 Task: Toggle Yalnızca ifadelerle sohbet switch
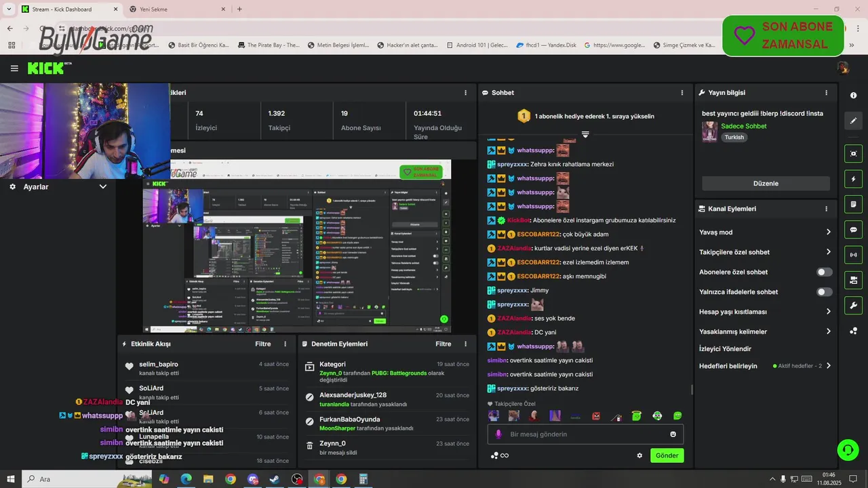point(825,292)
